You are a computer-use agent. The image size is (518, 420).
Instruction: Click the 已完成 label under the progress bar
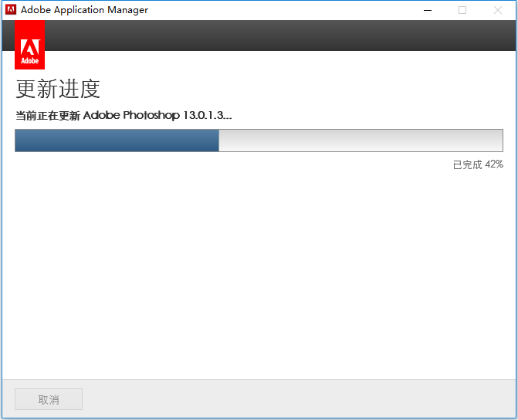pos(468,164)
